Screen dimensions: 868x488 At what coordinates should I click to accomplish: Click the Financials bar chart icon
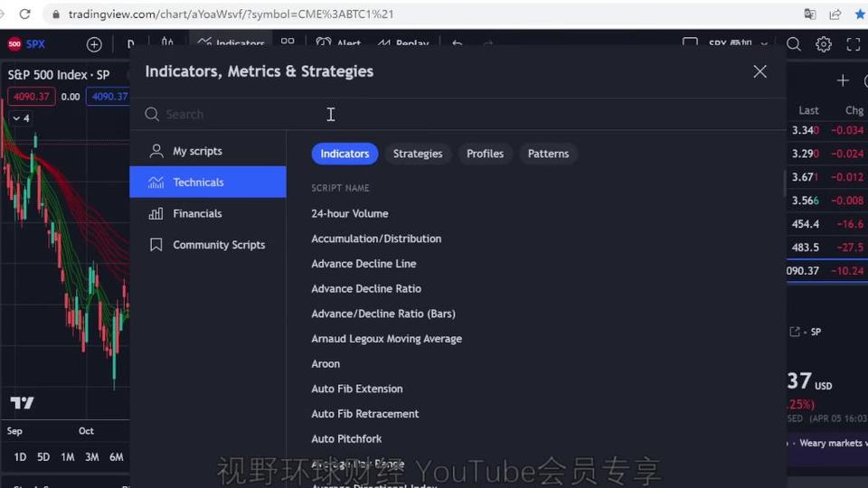tap(156, 213)
